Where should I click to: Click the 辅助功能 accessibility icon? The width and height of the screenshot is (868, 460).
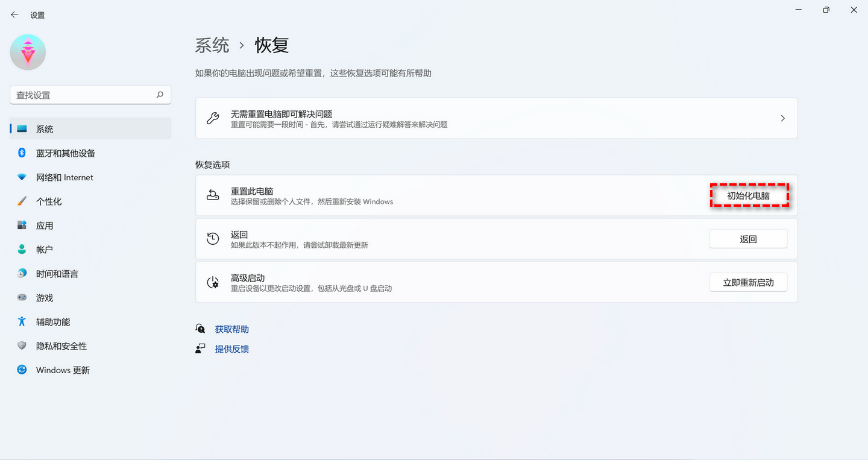(22, 321)
